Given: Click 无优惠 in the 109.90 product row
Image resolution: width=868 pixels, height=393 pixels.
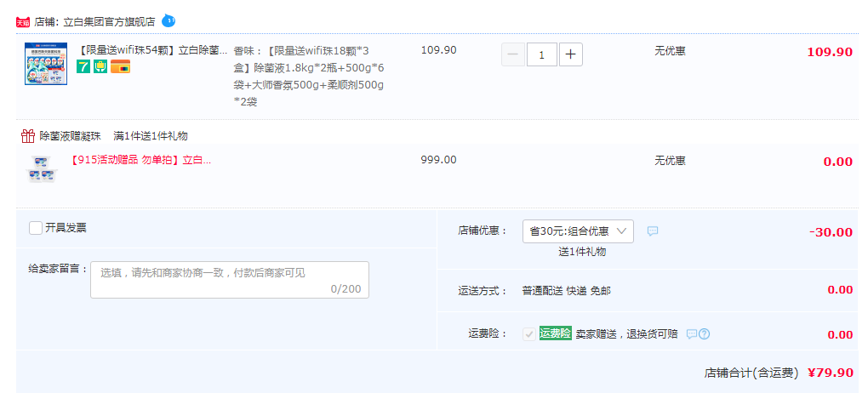Looking at the screenshot, I should [670, 51].
